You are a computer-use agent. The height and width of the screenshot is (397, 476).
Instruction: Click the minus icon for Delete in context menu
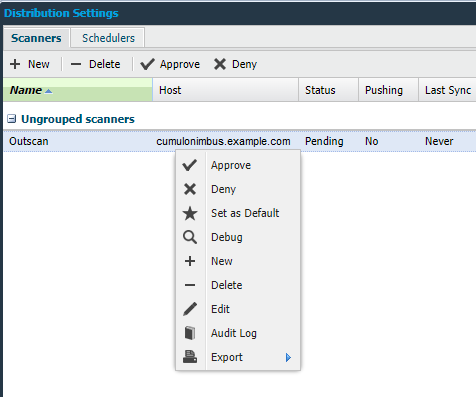[x=190, y=285]
